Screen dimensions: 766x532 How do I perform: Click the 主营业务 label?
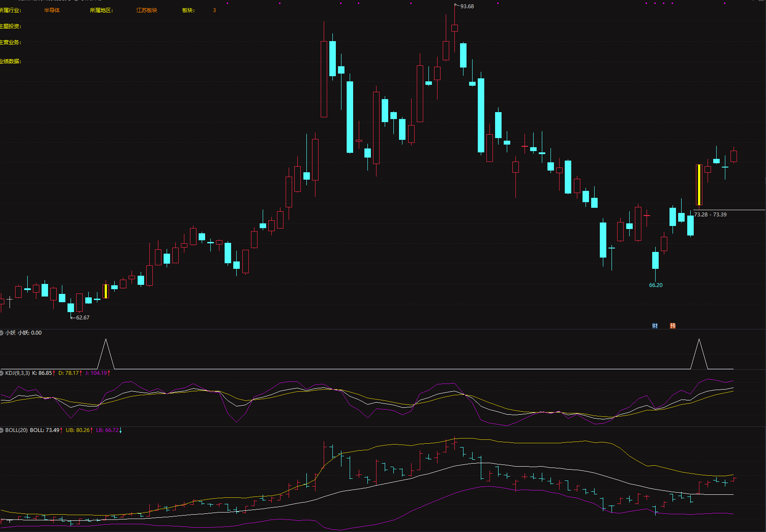coord(10,42)
